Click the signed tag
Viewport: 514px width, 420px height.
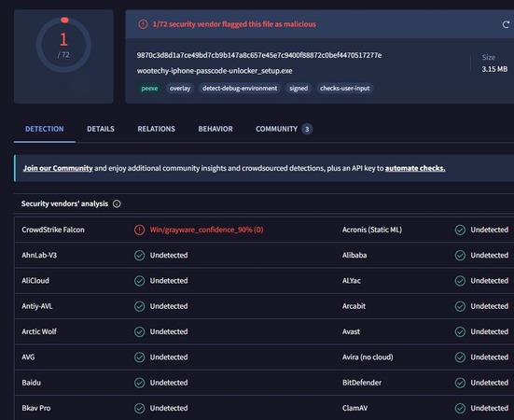(299, 89)
